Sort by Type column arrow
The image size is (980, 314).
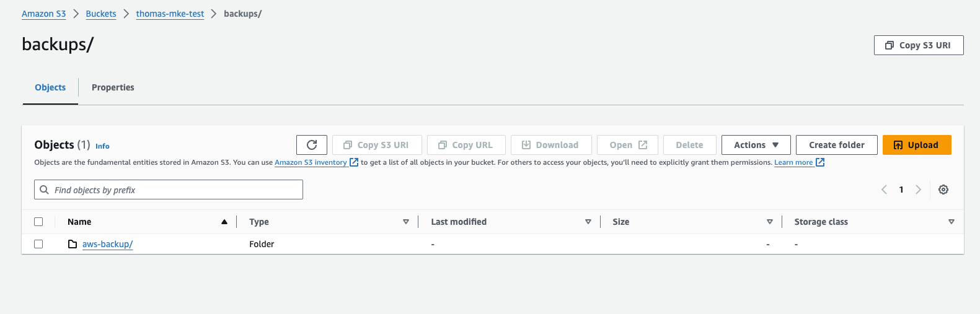coord(406,222)
